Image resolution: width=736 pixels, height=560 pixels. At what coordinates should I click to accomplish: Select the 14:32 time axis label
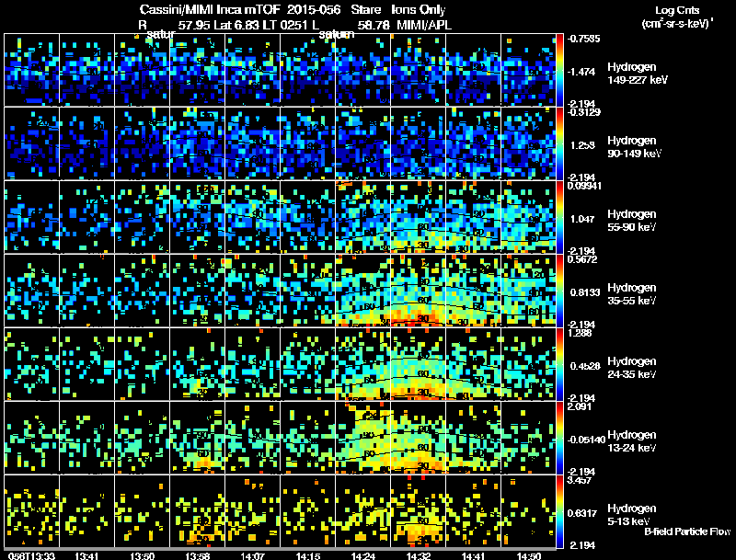click(x=419, y=555)
